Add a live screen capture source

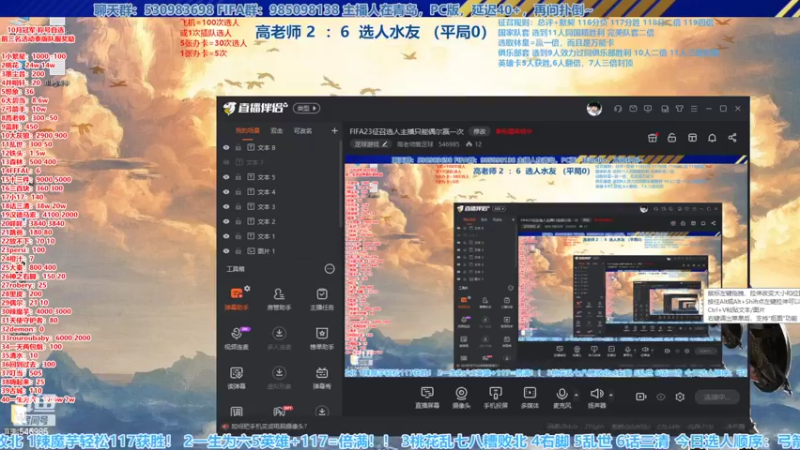click(x=427, y=397)
